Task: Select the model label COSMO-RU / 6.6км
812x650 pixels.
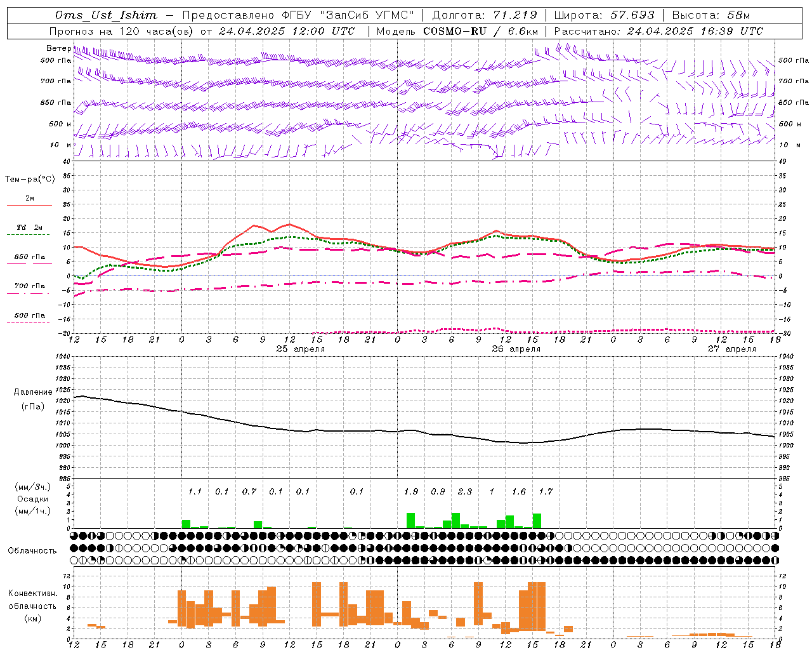Action: (x=481, y=31)
